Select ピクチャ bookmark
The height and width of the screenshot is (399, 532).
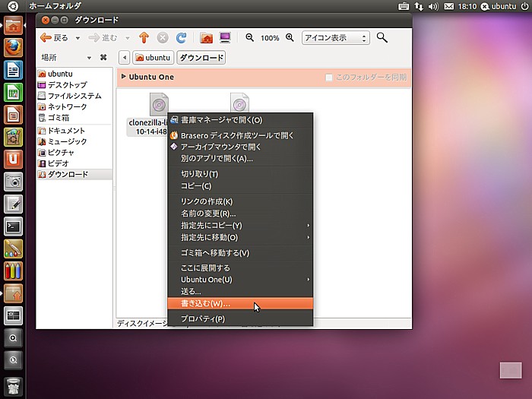[x=74, y=152]
